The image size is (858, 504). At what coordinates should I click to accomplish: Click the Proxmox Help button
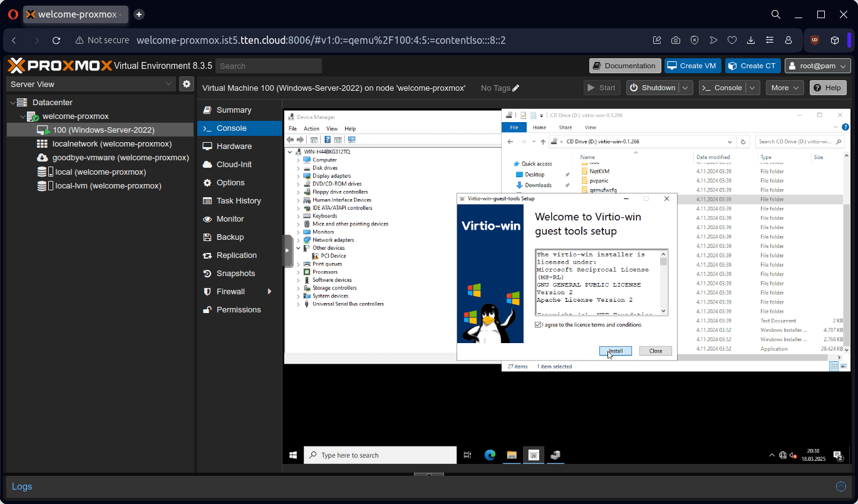click(x=827, y=88)
